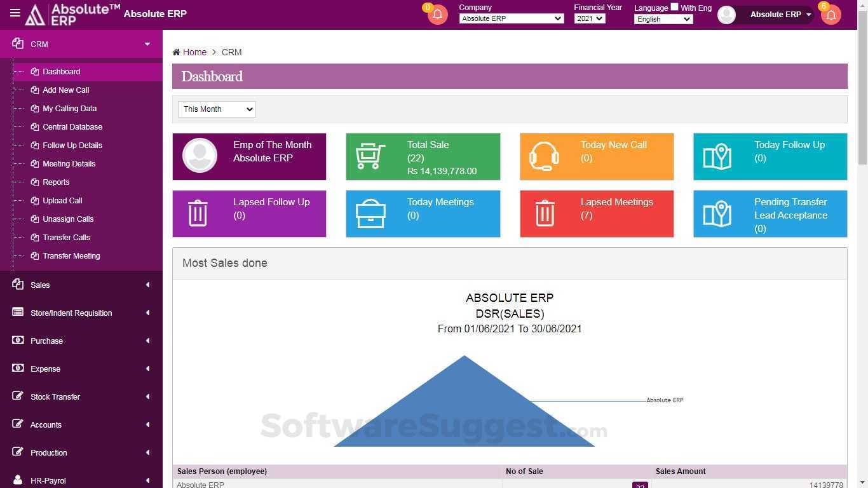The image size is (868, 488).
Task: Click the Sales Amount column header
Action: (681, 471)
